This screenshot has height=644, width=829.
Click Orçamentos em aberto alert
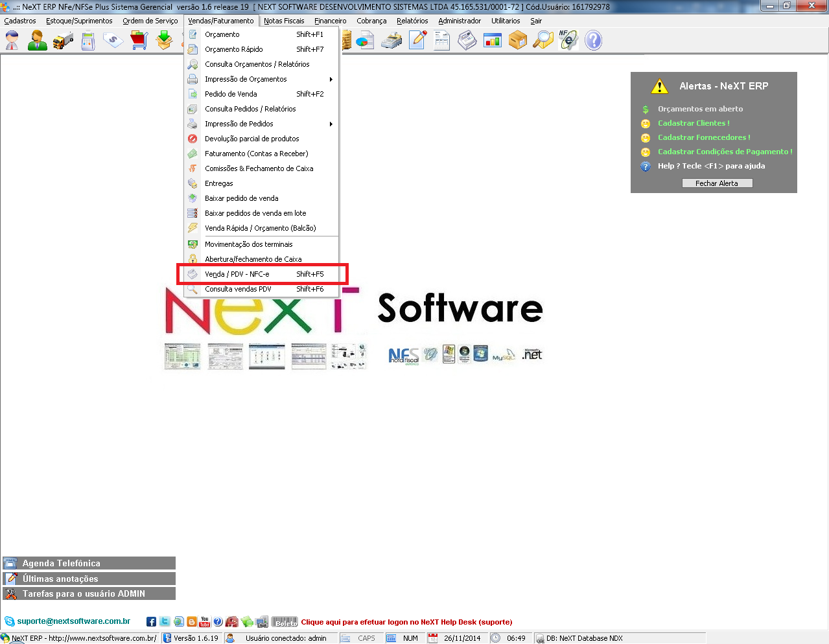coord(700,109)
